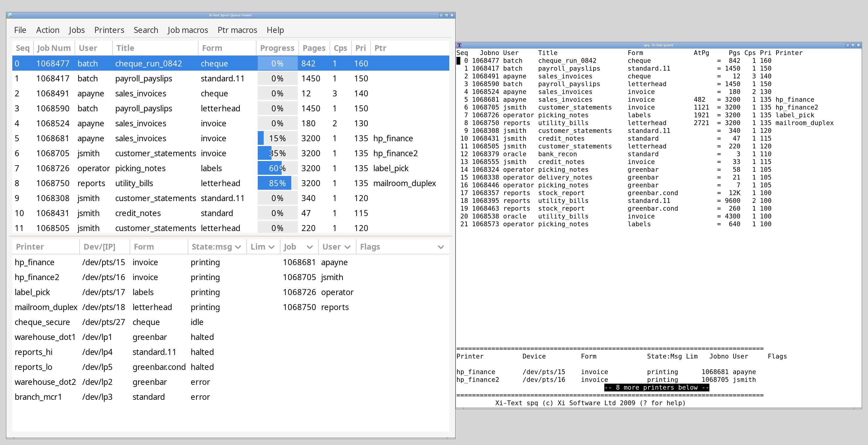Click the 35% progress bar for job 1068705
Image resolution: width=868 pixels, height=445 pixels.
point(278,153)
